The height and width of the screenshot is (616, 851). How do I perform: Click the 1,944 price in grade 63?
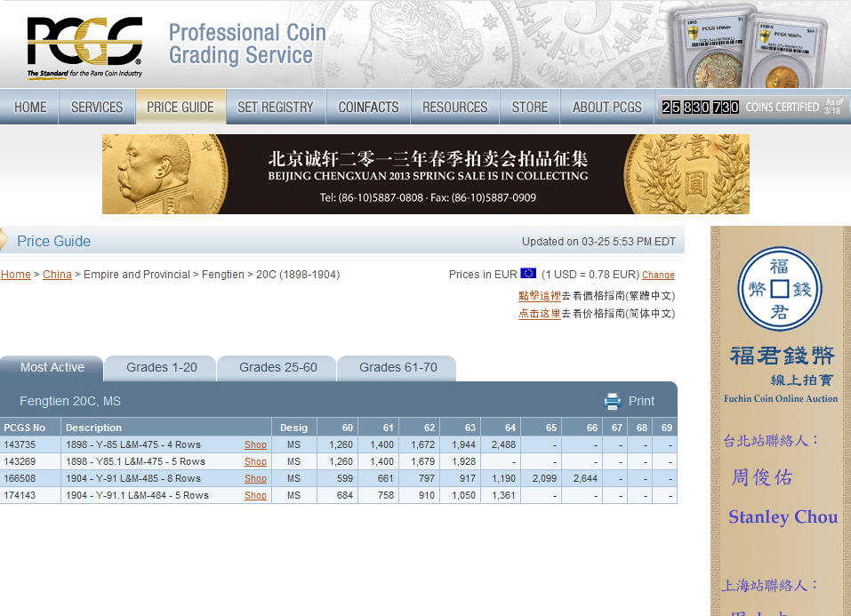coord(463,445)
